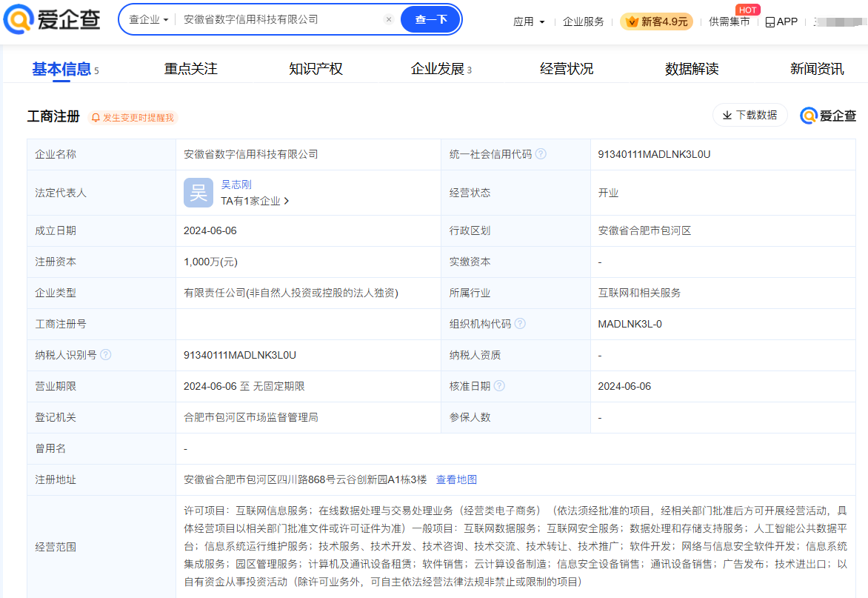This screenshot has height=598, width=868.
Task: Open the 新客4.9元 promotion badge
Action: pyautogui.click(x=656, y=21)
